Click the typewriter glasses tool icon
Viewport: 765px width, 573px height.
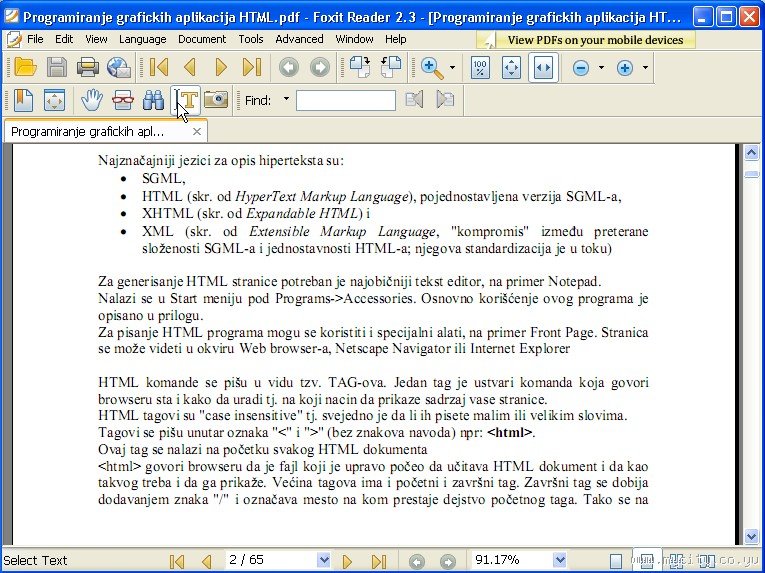click(122, 100)
